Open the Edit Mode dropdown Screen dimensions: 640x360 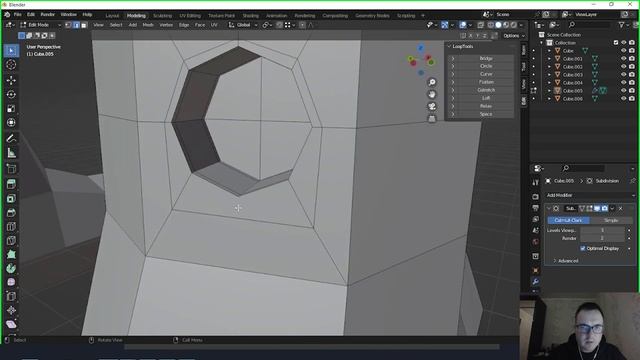[x=40, y=25]
